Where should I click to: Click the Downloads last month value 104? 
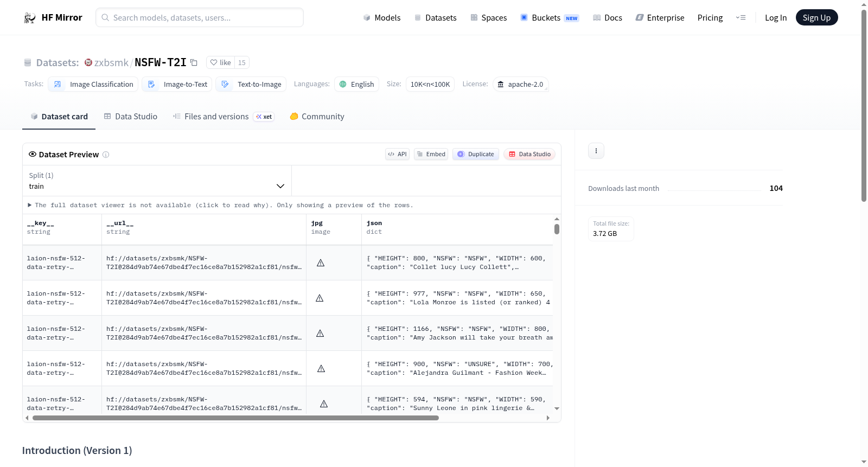point(776,188)
